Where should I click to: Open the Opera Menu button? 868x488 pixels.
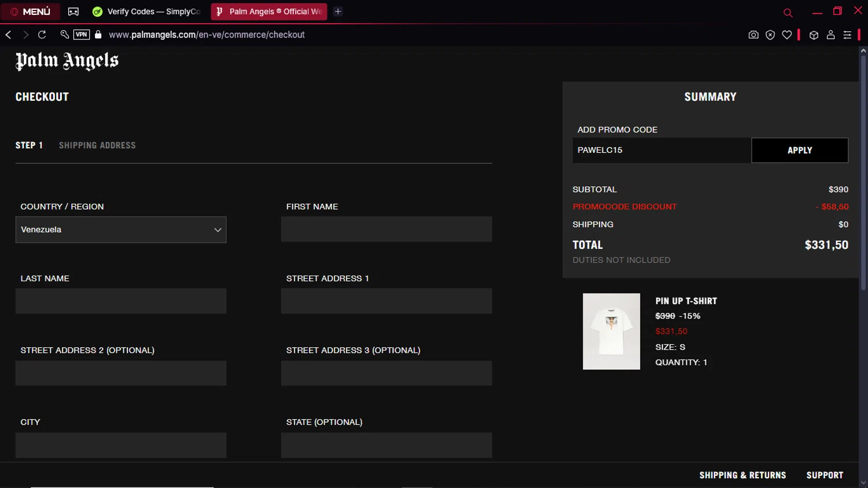pos(30,12)
